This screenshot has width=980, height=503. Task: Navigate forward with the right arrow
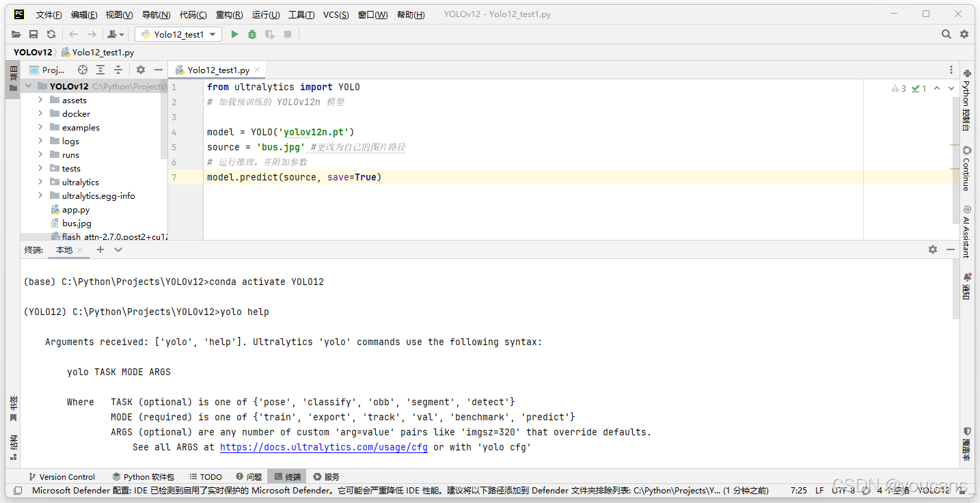pyautogui.click(x=91, y=34)
